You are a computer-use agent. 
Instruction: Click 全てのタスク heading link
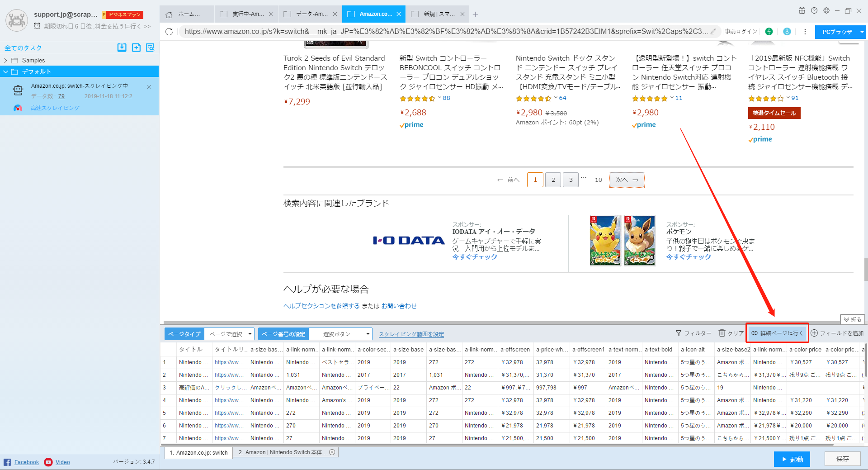click(x=23, y=48)
